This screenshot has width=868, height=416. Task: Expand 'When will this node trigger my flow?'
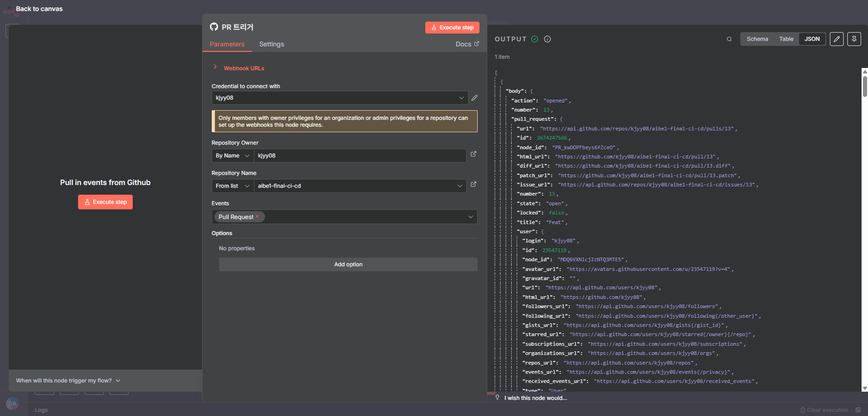click(68, 381)
